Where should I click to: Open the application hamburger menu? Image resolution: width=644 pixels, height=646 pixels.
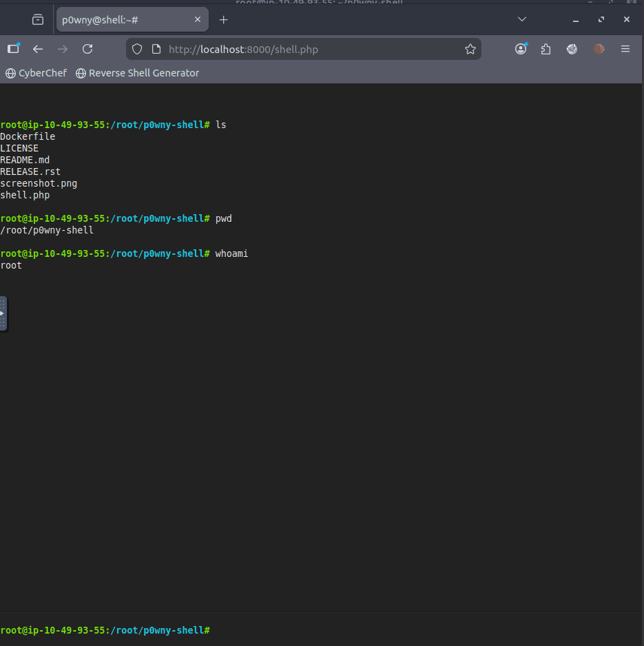tap(625, 49)
